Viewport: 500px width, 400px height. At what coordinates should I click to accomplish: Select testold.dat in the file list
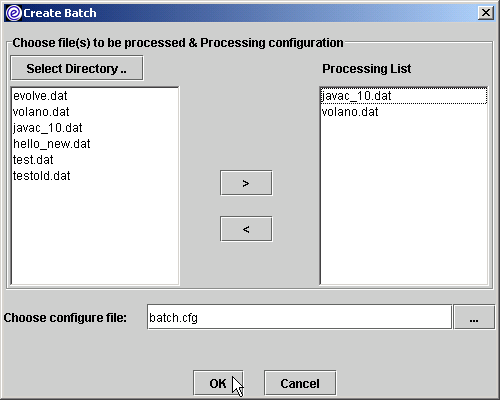[95, 176]
